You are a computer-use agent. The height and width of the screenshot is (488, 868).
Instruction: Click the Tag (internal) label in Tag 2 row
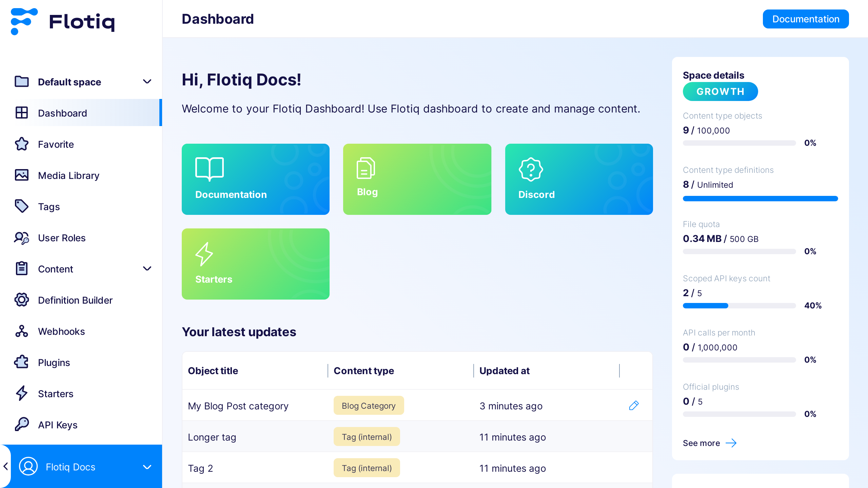(x=367, y=468)
